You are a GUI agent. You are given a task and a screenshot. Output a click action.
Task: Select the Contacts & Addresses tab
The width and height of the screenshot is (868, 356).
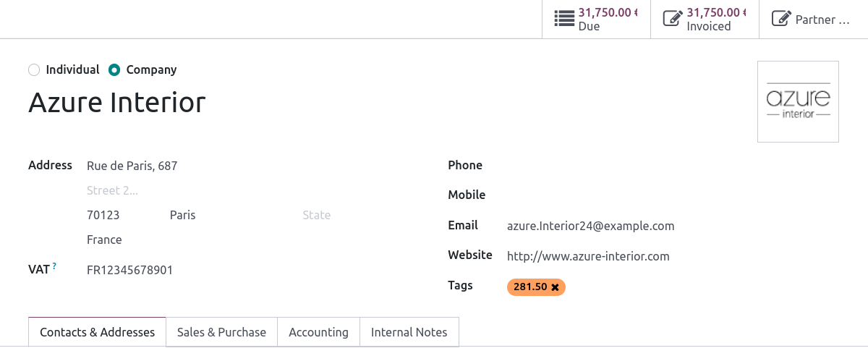coord(97,332)
